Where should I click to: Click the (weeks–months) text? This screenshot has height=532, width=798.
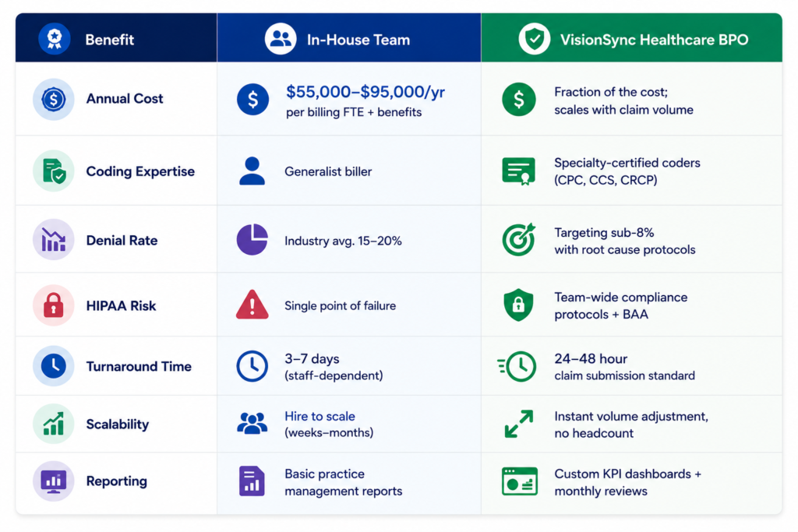[x=329, y=433]
